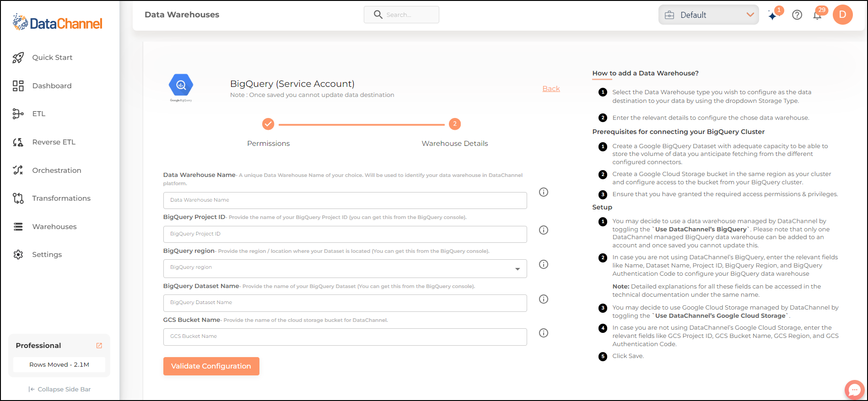Image resolution: width=868 pixels, height=401 pixels.
Task: Click the 'Click Save.' instruction text
Action: (x=628, y=356)
